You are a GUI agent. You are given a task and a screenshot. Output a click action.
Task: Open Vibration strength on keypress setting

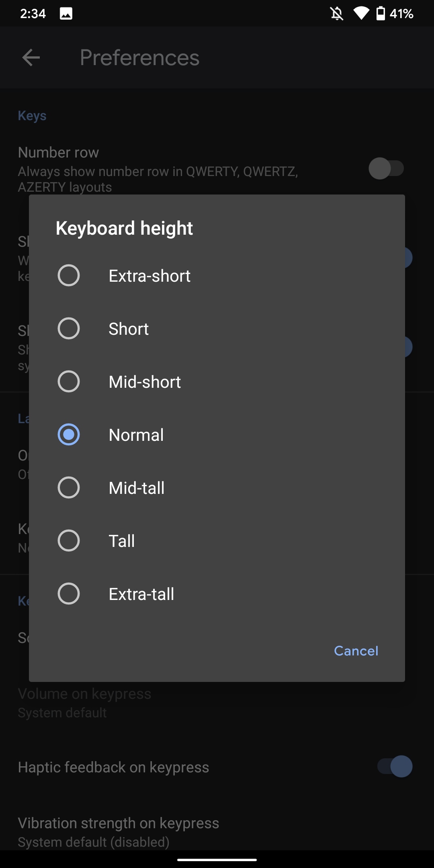217,832
